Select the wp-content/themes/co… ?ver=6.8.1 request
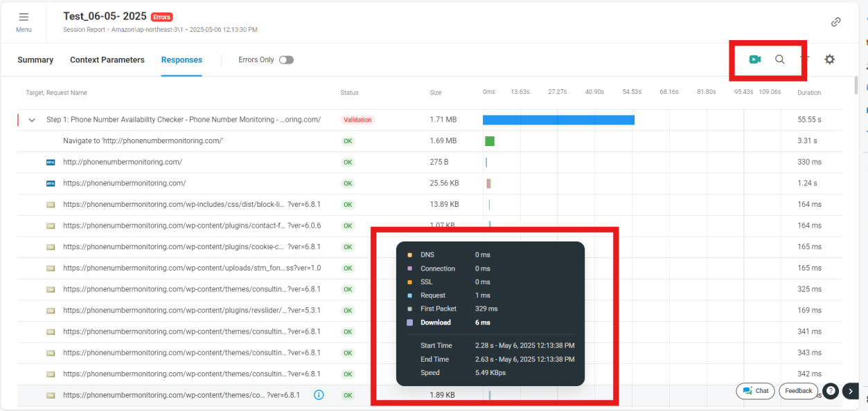The image size is (868, 411). tap(429, 395)
